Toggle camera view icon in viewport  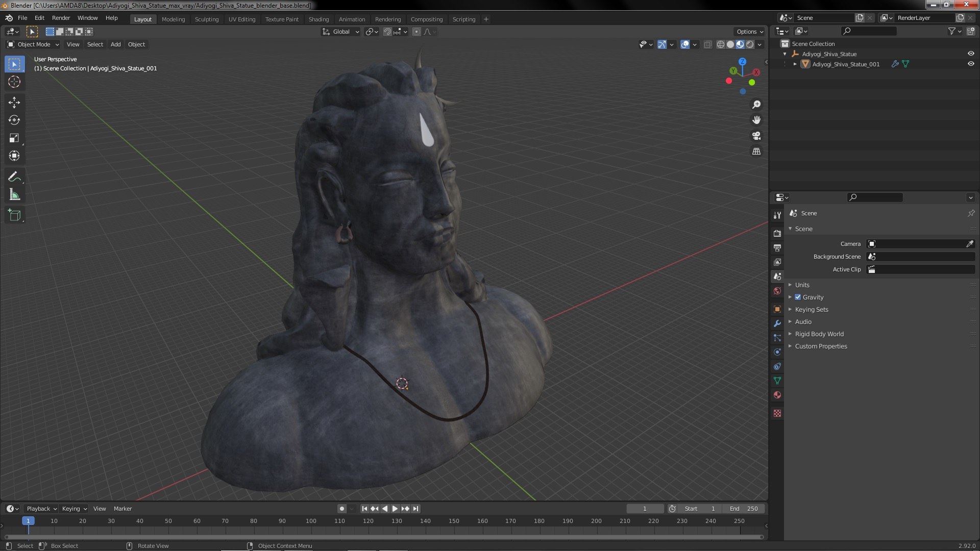[756, 136]
